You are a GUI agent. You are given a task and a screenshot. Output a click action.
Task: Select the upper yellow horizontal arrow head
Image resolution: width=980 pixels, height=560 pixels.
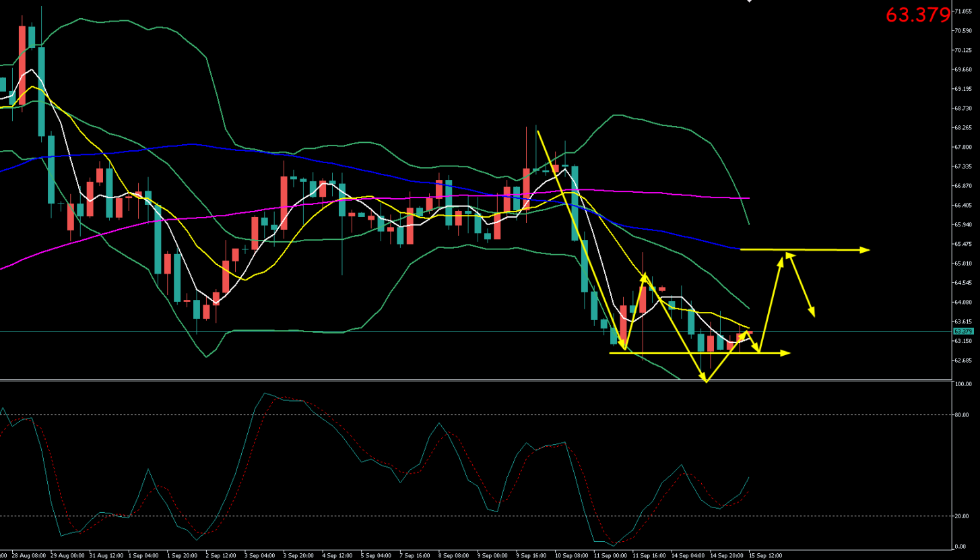865,250
